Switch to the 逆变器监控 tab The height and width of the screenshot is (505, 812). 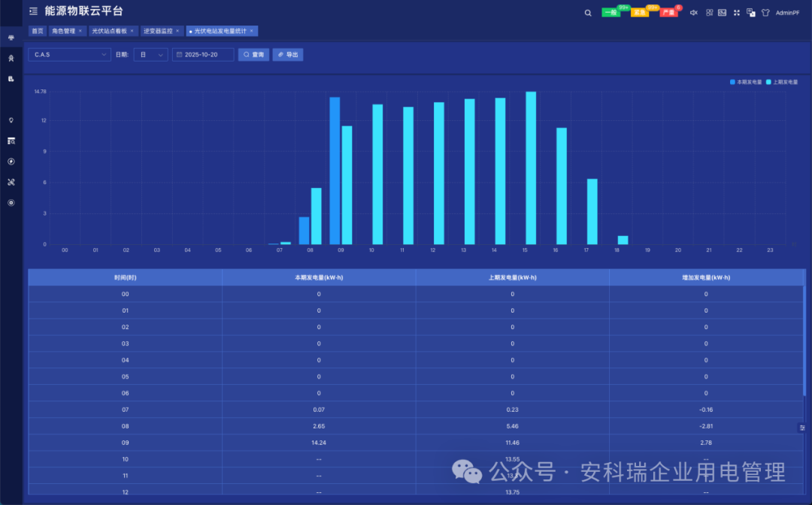click(x=158, y=32)
